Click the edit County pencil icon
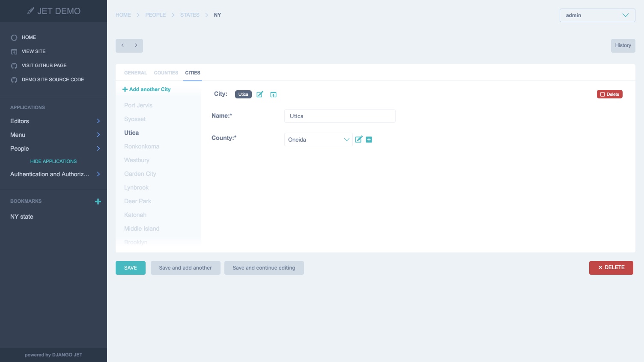This screenshot has width=644, height=362. (359, 139)
